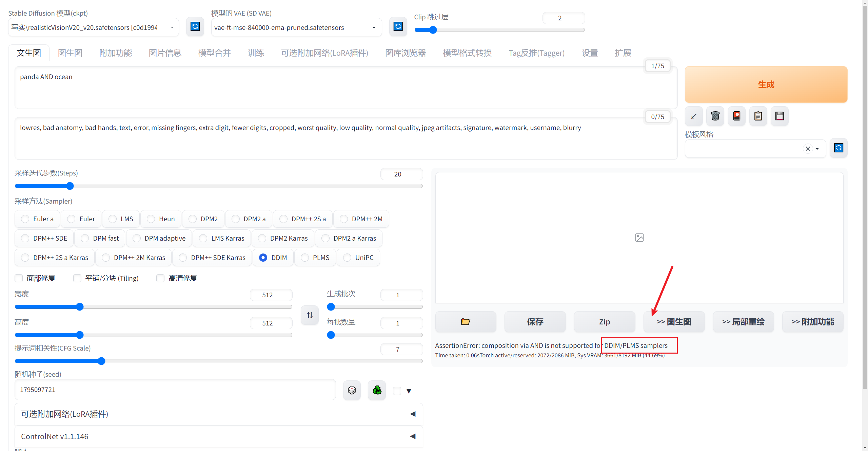Open the output folder with the folder icon
Screen dimensions: 868x451
(x=466, y=322)
